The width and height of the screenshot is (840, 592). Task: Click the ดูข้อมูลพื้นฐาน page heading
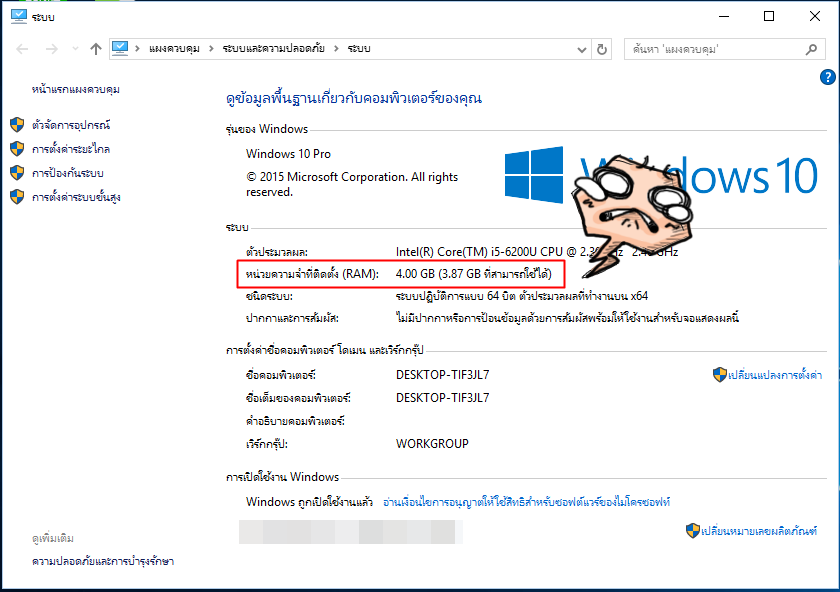tap(354, 99)
